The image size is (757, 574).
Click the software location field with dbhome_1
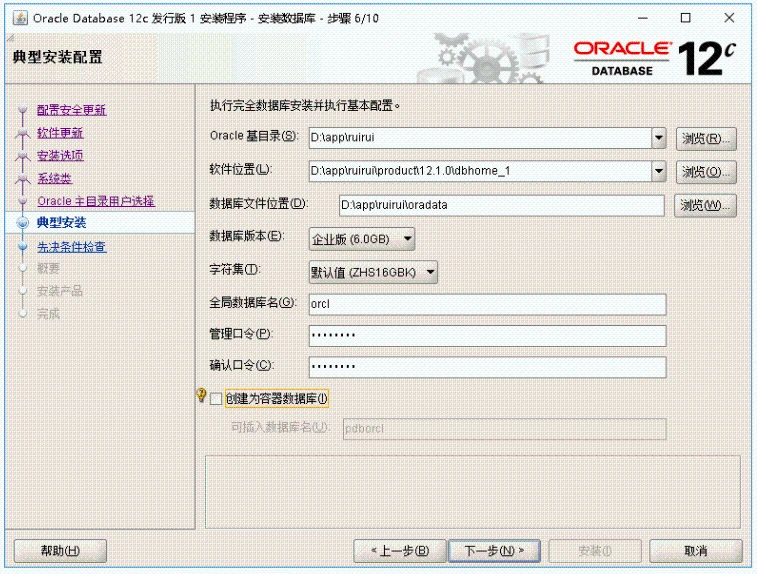click(480, 171)
